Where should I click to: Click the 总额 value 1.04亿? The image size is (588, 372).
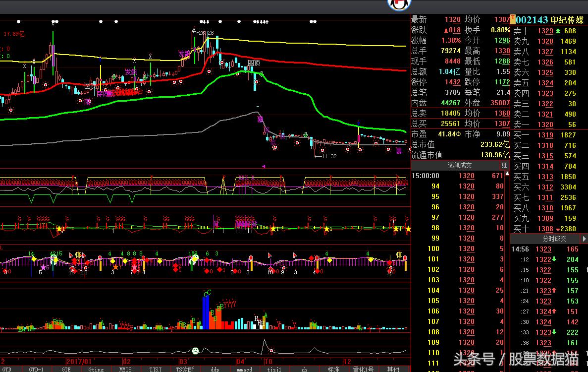[x=450, y=71]
